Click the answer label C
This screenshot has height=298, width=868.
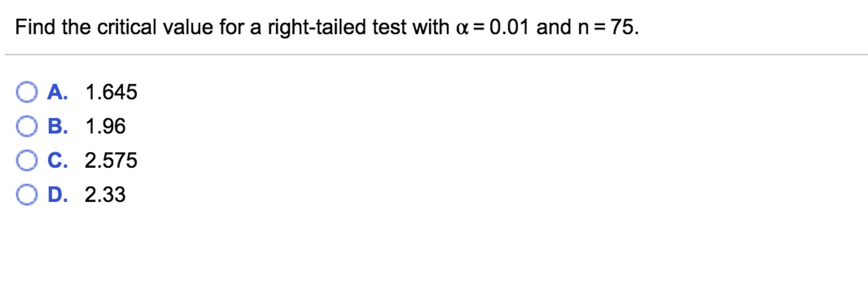pos(58,160)
